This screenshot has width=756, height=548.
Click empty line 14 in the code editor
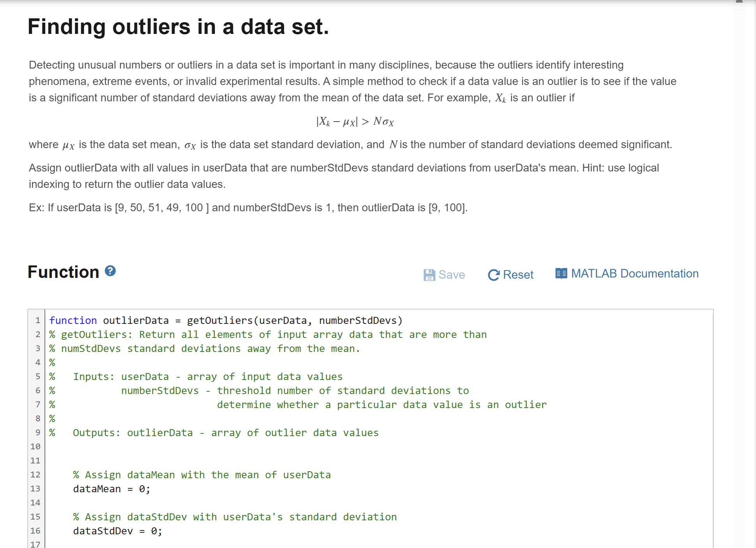tap(156, 503)
